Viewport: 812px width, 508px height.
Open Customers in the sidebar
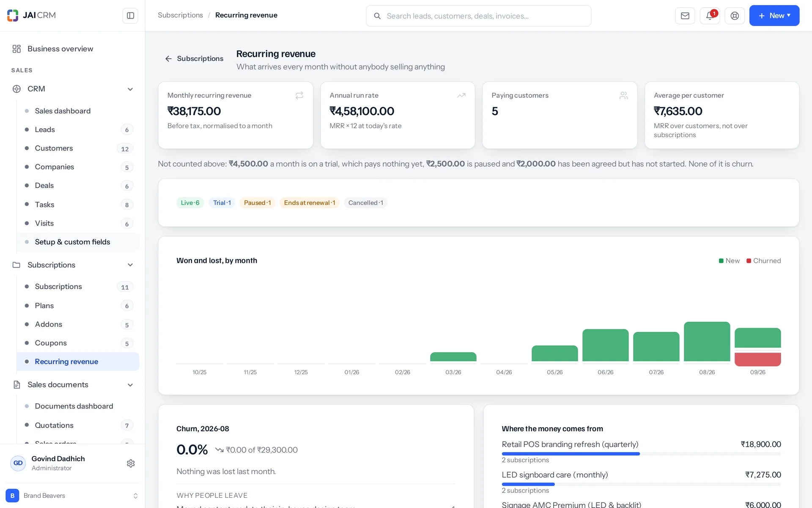tap(78, 148)
